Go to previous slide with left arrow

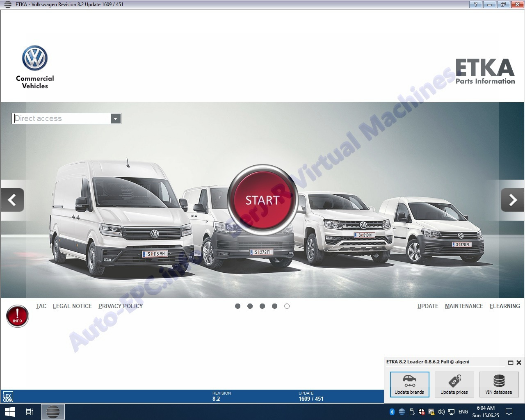pyautogui.click(x=12, y=200)
